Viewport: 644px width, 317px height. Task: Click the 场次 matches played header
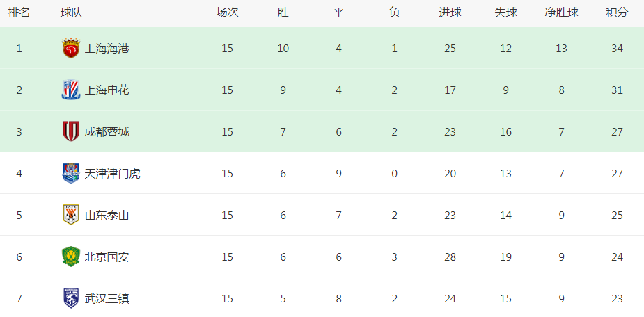point(227,13)
